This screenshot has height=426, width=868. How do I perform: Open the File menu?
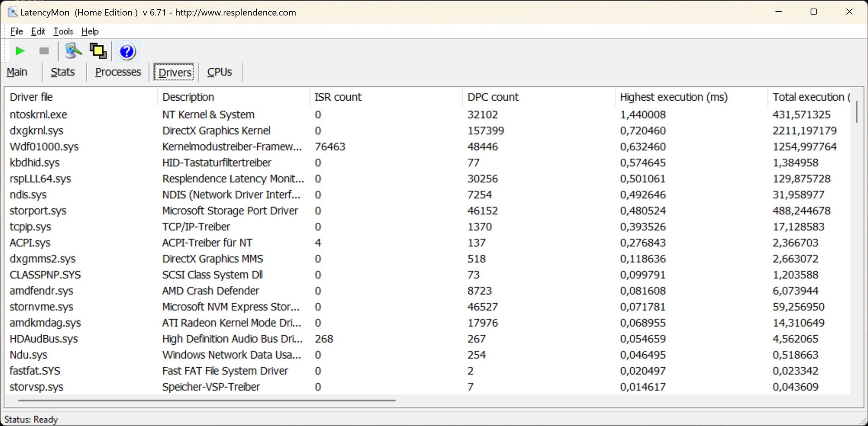16,31
